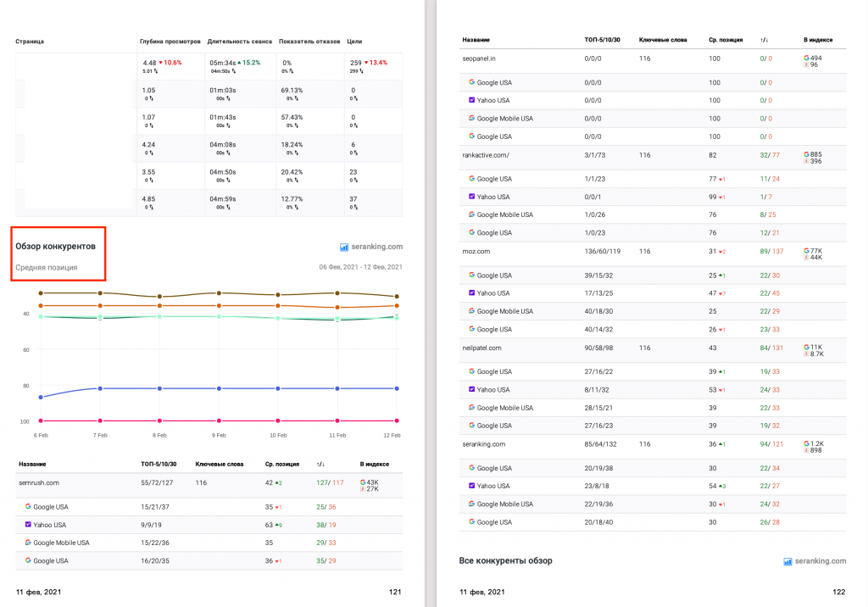Click red 13.4% goals change value
This screenshot has height=607, width=868.
378,63
